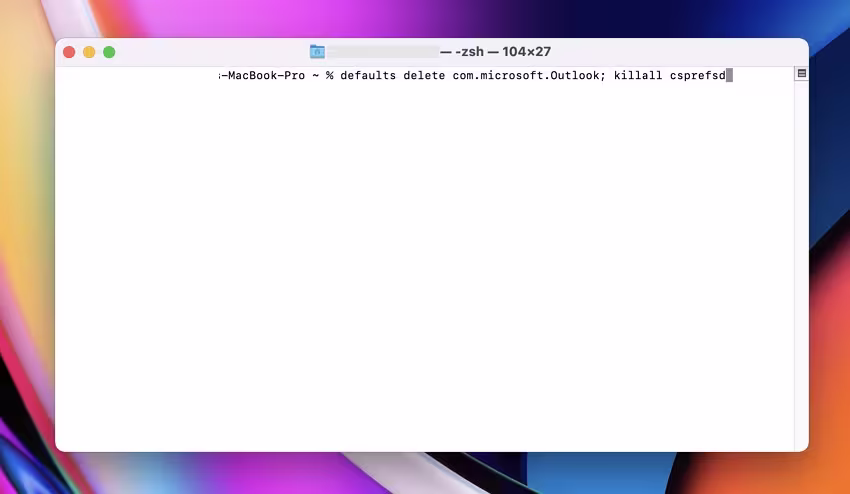Click the word "killall" in the command
The image size is (850, 494).
click(638, 75)
